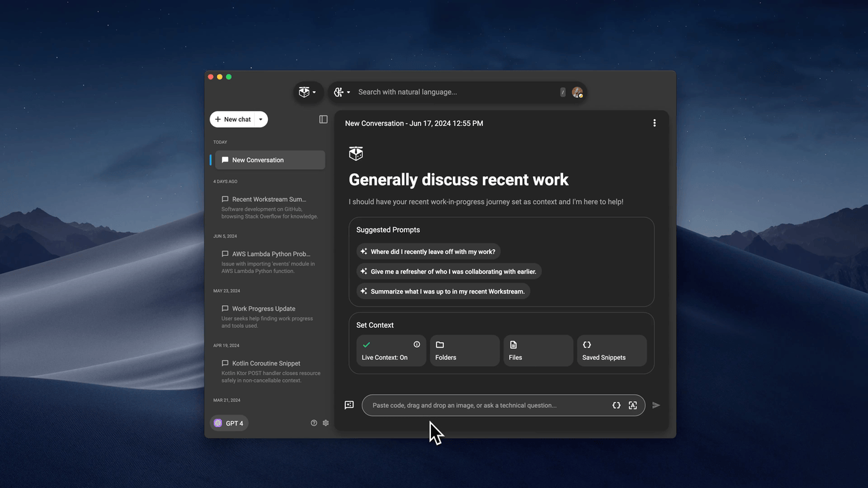Click the slash shortcut hint in search bar
868x488 pixels.
(x=563, y=92)
